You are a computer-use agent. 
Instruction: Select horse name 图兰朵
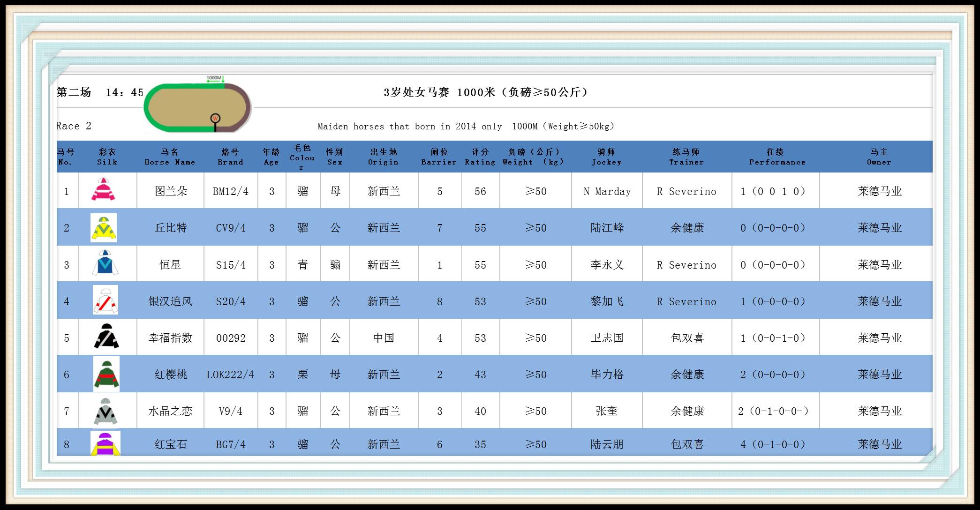coord(171,191)
